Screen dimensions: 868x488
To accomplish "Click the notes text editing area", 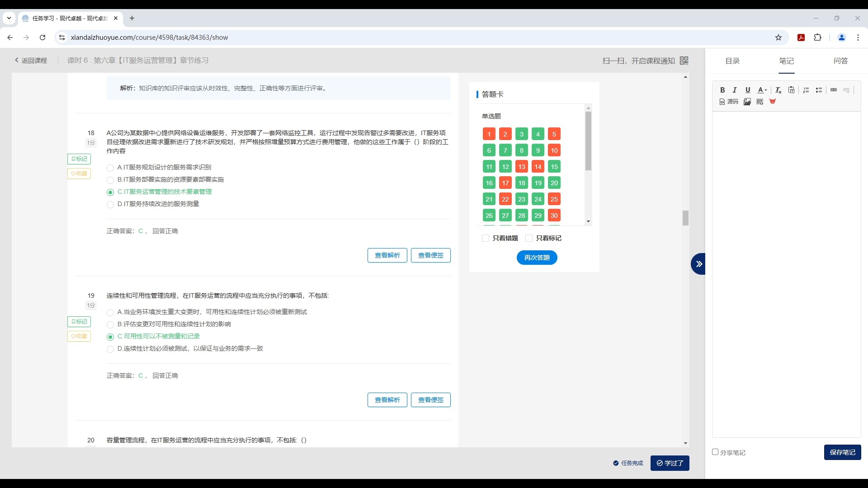I will (787, 274).
